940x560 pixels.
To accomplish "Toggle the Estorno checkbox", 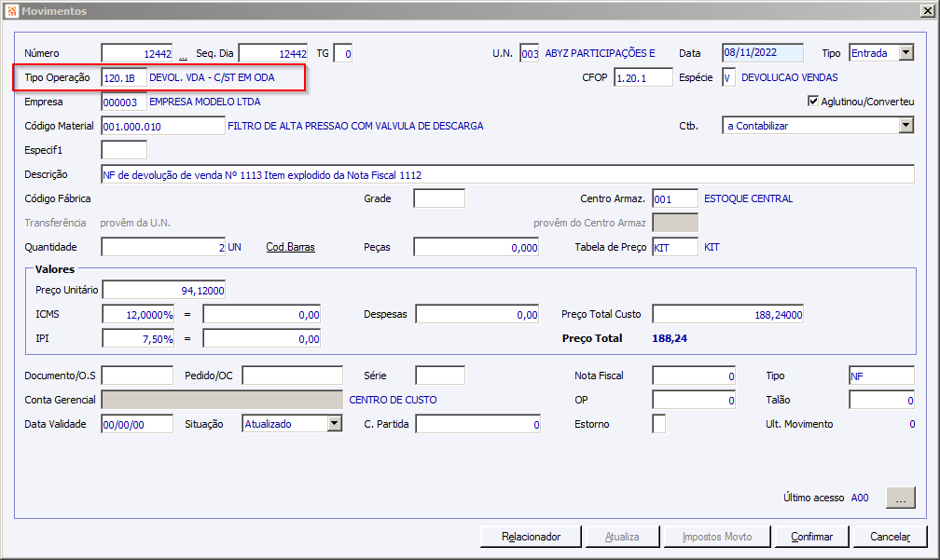I will (658, 424).
